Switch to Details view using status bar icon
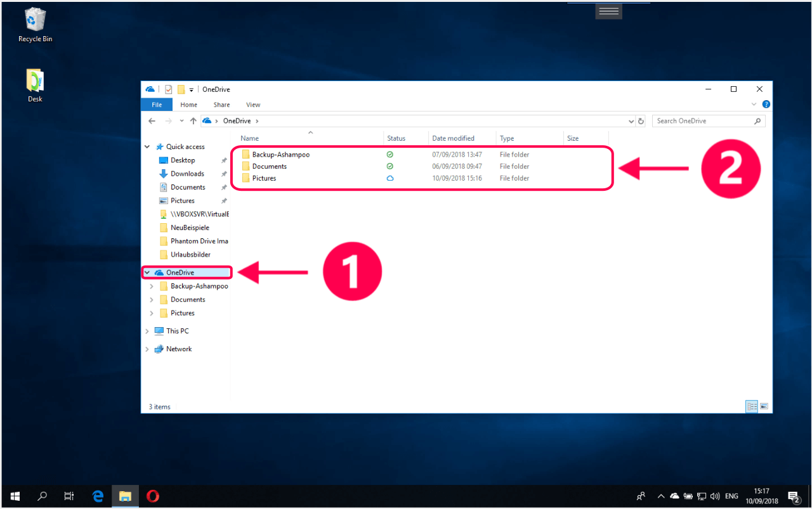 pos(752,407)
